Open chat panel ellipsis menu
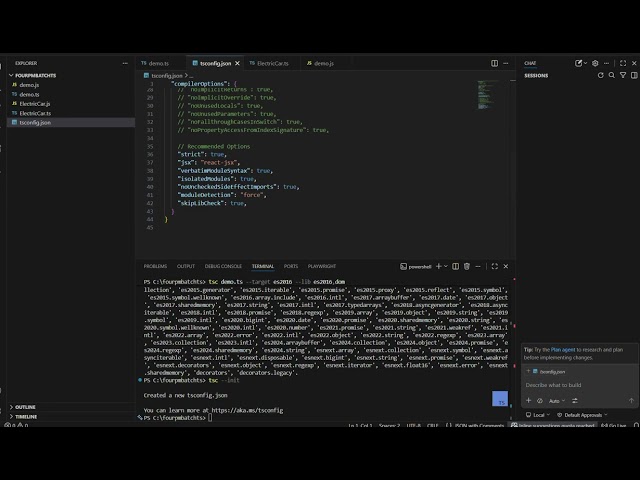Viewport: 640px width, 480px height. pyautogui.click(x=607, y=63)
